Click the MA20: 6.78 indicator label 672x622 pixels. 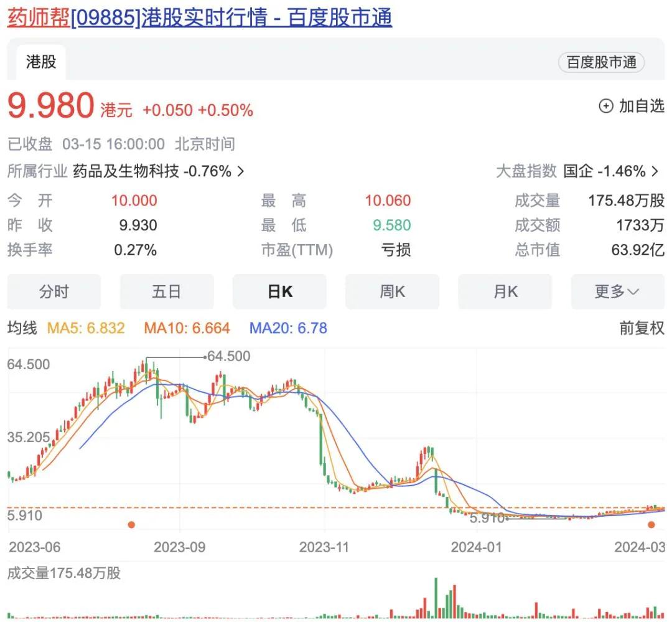pyautogui.click(x=288, y=328)
